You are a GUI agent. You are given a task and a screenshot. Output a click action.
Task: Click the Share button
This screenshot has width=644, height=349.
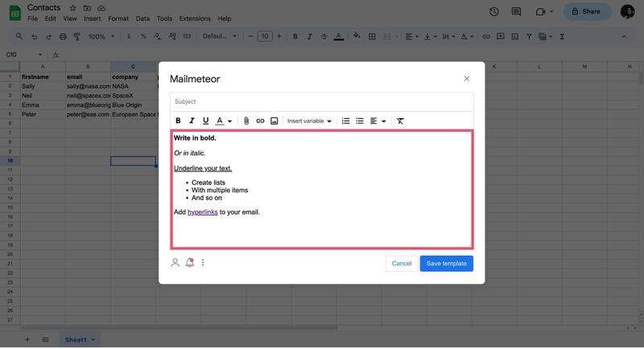click(587, 11)
